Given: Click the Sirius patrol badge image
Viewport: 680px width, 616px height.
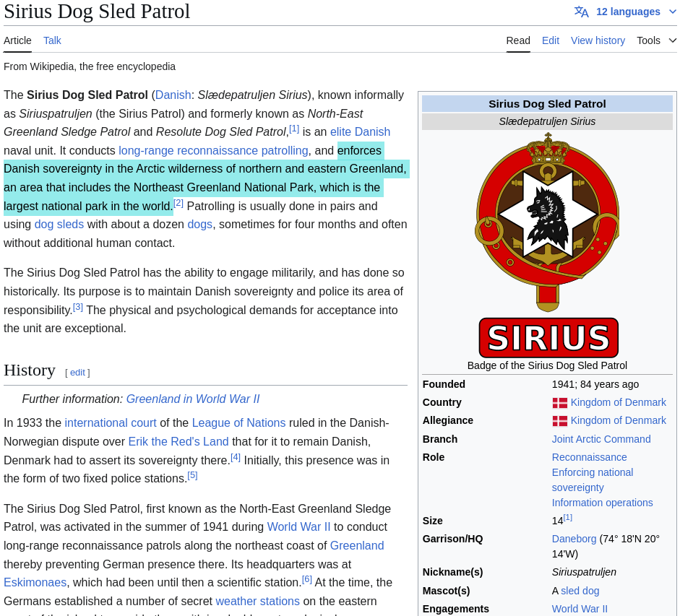Looking at the screenshot, I should 547,222.
